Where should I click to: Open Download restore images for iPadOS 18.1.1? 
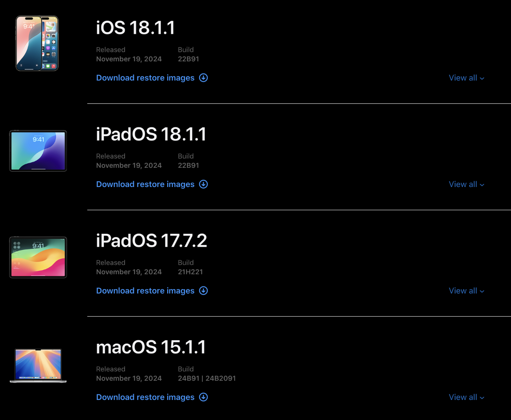[x=145, y=184]
